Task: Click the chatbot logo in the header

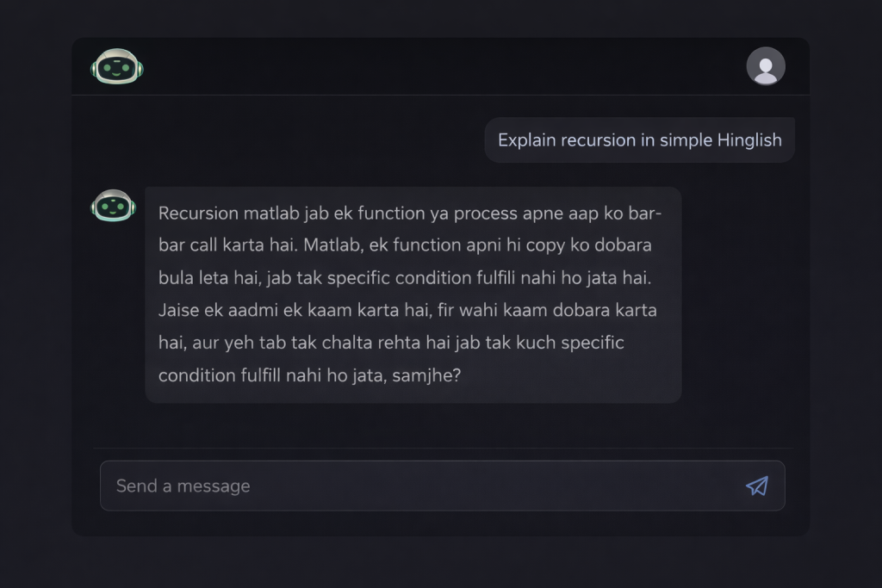Action: tap(117, 65)
